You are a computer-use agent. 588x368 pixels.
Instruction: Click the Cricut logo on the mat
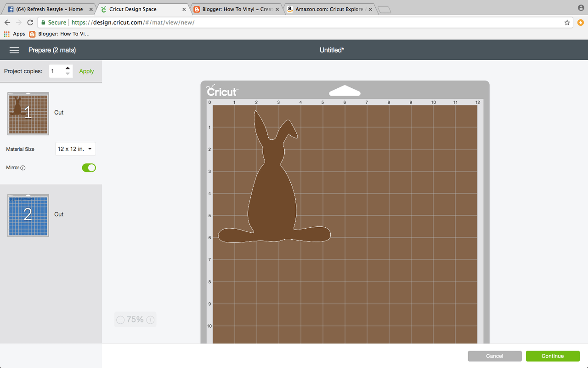pos(222,91)
